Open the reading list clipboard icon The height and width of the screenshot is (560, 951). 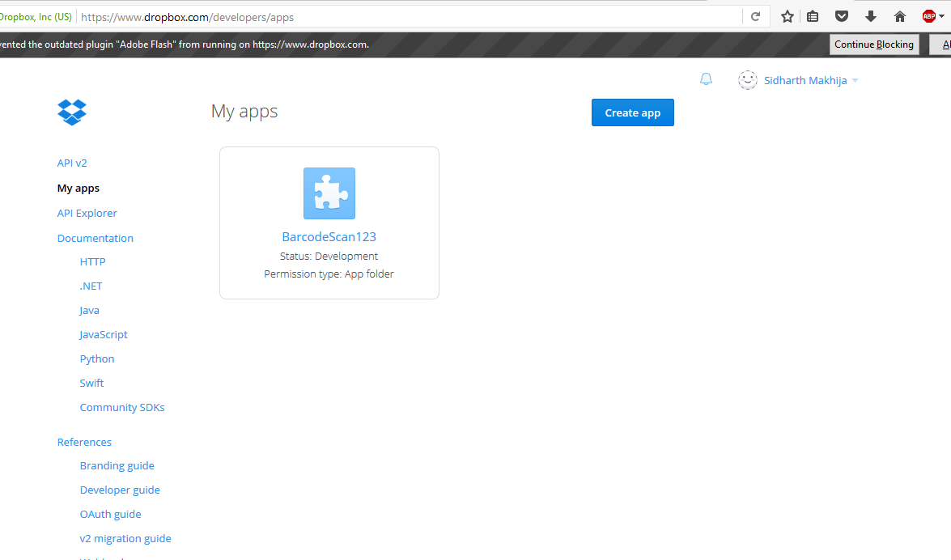[813, 15]
